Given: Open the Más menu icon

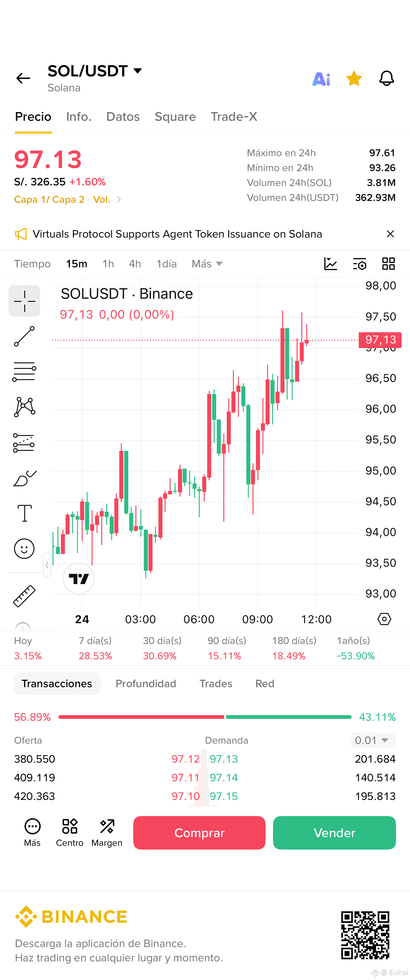Looking at the screenshot, I should coord(32,833).
